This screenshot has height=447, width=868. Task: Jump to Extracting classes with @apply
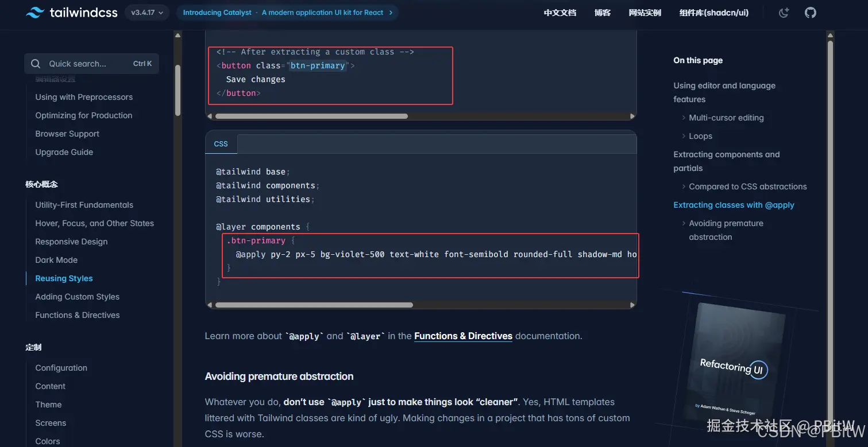coord(734,205)
